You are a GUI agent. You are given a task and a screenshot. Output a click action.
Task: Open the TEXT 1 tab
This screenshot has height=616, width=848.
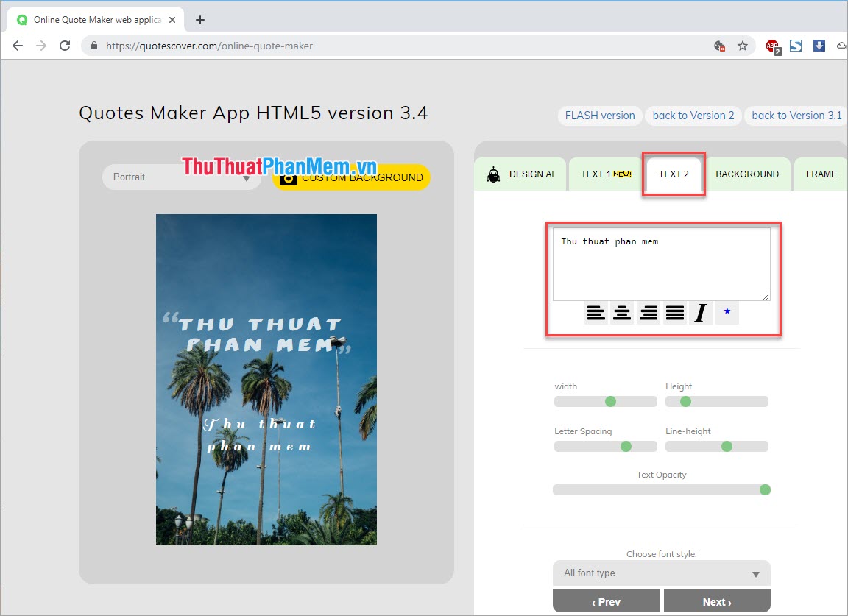(x=604, y=174)
